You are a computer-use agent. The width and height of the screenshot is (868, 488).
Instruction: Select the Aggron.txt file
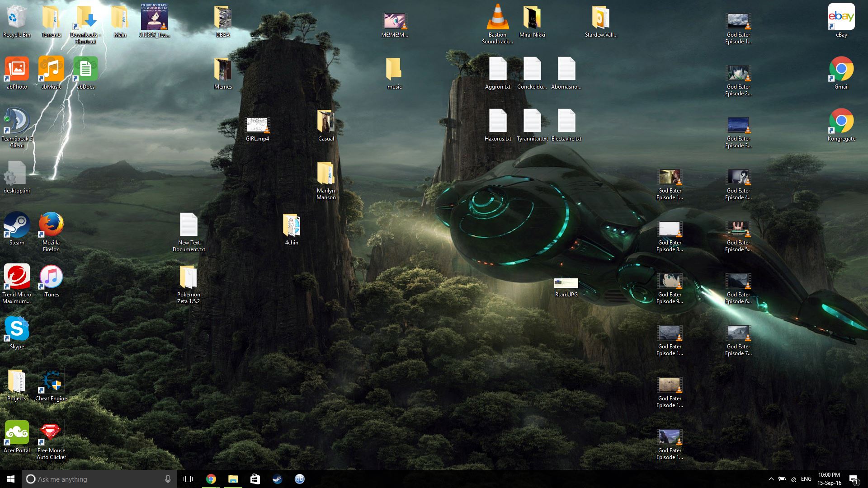click(x=497, y=73)
